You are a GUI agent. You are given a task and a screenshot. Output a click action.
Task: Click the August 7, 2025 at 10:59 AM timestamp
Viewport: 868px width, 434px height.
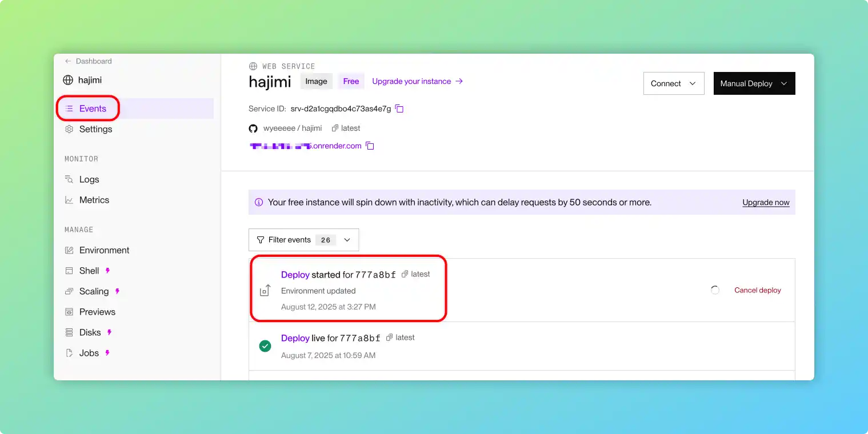(329, 355)
